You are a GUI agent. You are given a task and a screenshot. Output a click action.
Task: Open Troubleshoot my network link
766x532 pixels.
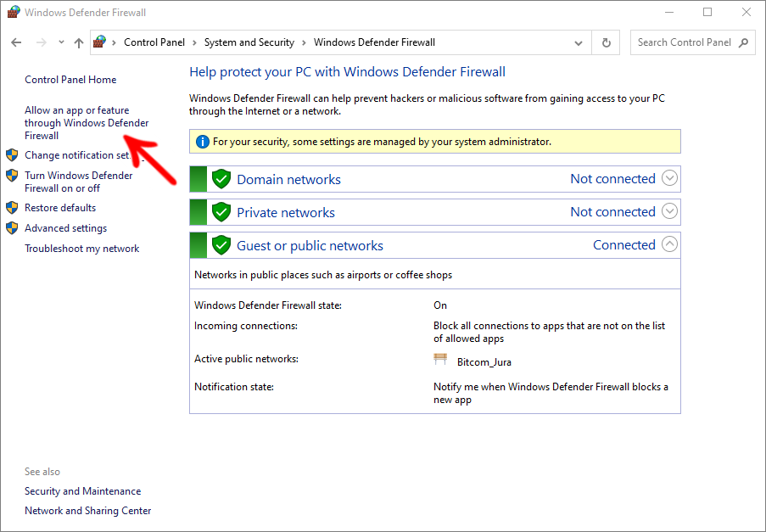click(82, 249)
